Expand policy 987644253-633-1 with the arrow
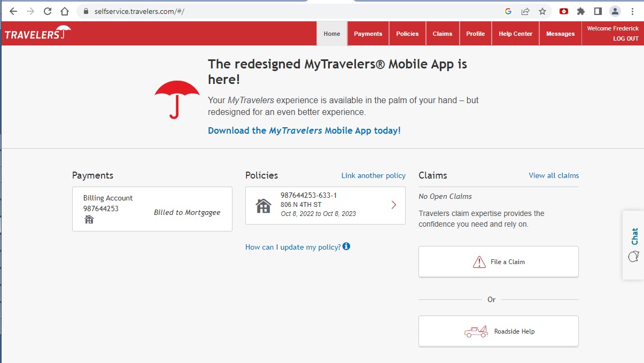Image resolution: width=644 pixels, height=363 pixels. tap(394, 205)
